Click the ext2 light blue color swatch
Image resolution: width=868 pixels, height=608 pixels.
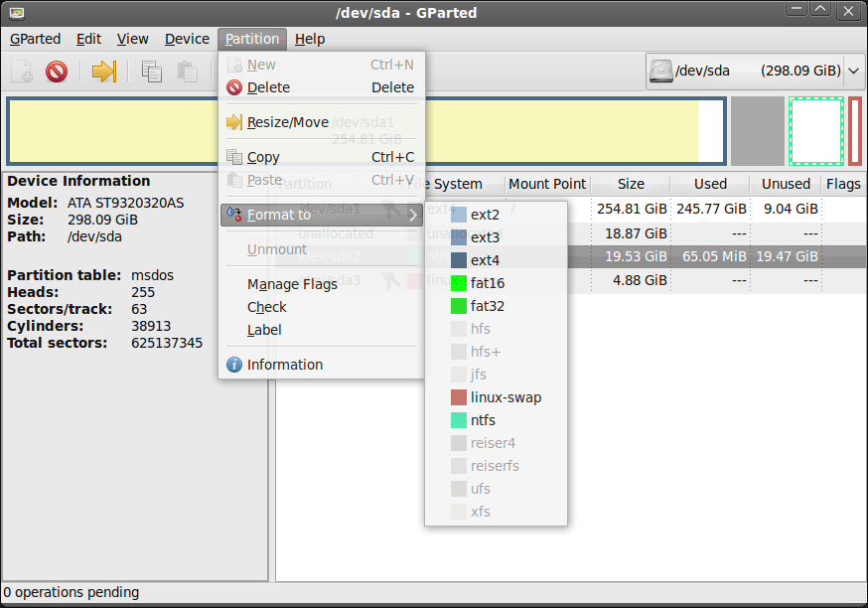[459, 215]
